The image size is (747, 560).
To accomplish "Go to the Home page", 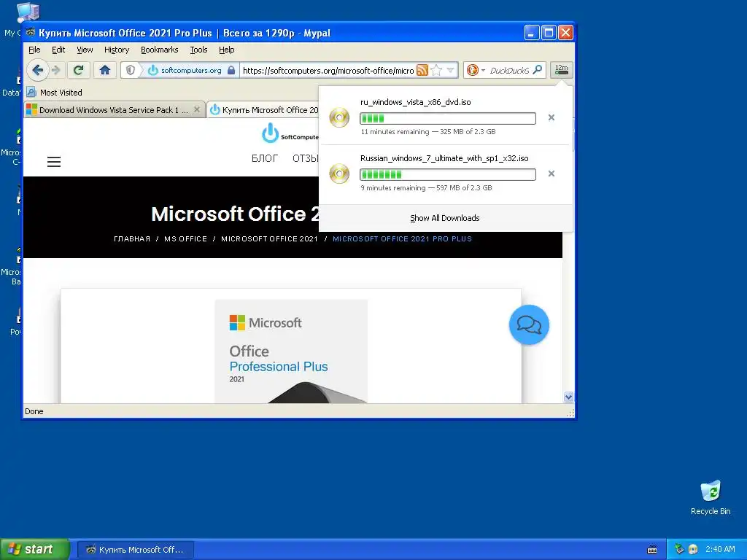I will 105,71.
